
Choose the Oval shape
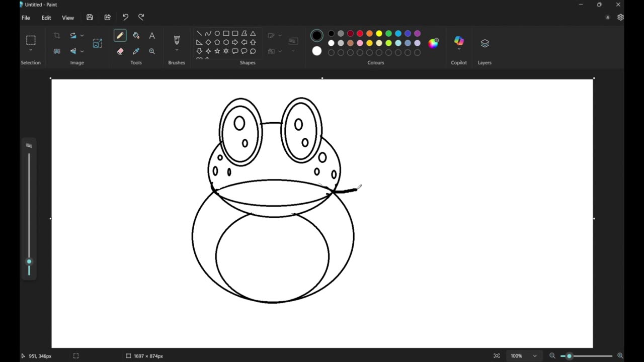point(217,34)
